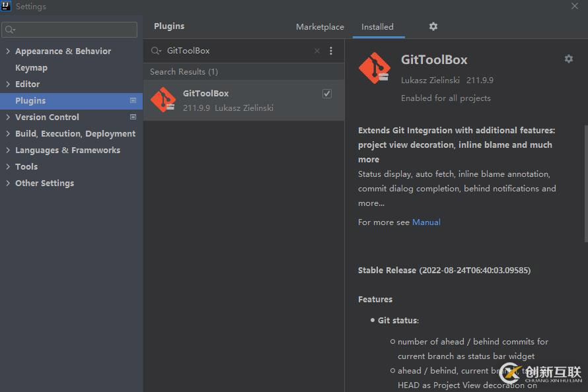Click the IntelliJ IDEA icon in title bar
This screenshot has height=392, width=588.
click(x=6, y=6)
